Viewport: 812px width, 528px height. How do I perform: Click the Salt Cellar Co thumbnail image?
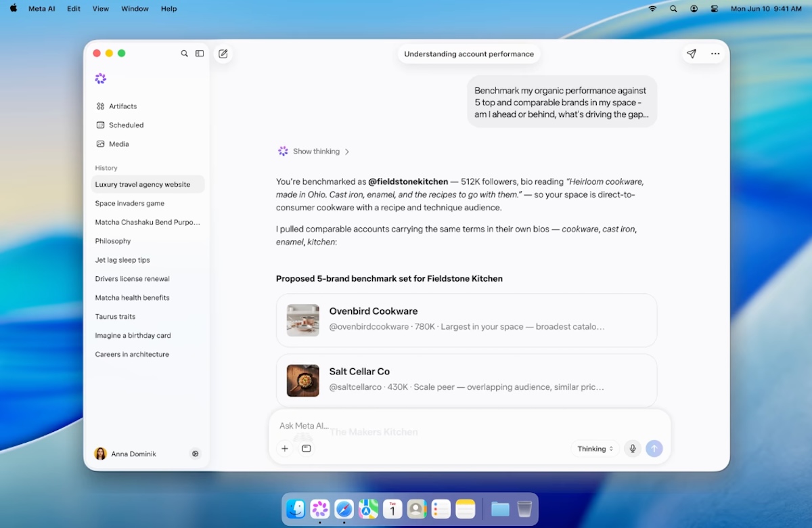coord(302,380)
